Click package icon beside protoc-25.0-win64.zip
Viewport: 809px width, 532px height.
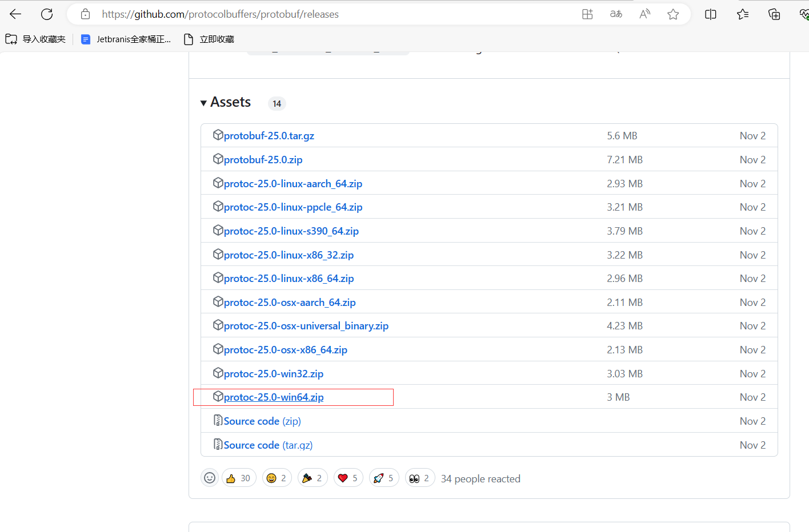(218, 396)
